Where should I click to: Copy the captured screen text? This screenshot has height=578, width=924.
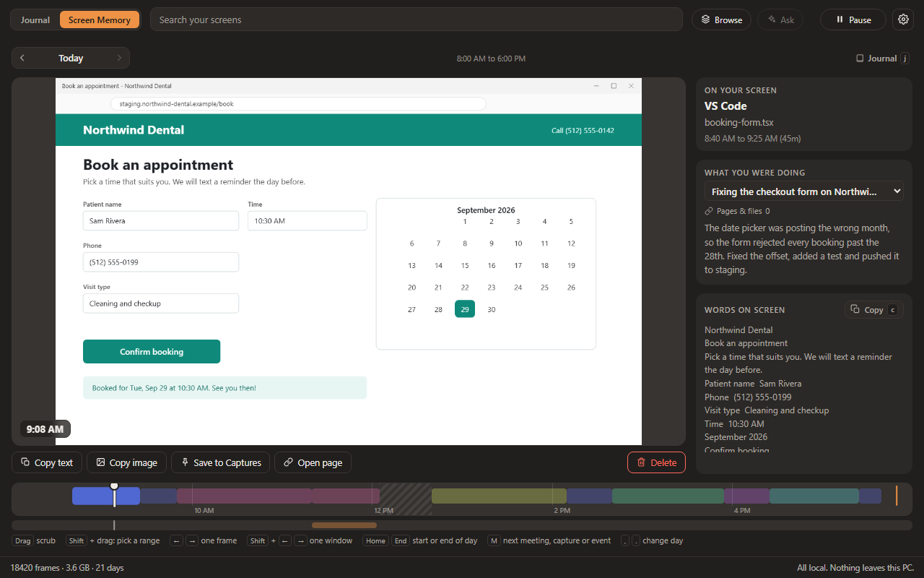47,462
